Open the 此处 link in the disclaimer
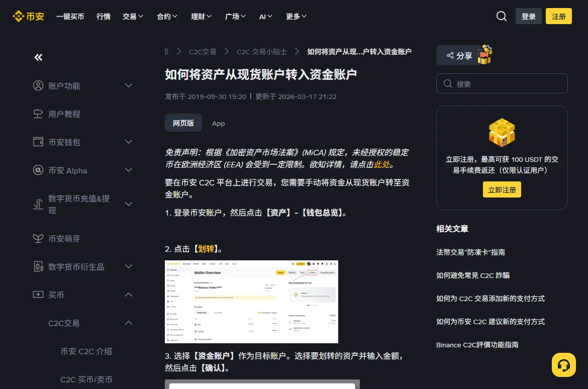Image resolution: width=588 pixels, height=389 pixels. coord(382,164)
